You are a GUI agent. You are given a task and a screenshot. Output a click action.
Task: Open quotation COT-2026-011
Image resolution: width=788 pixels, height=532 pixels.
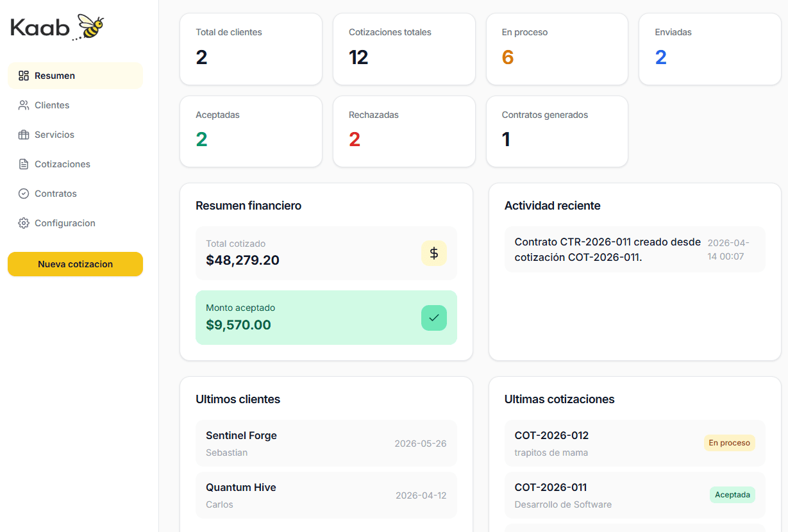[635, 495]
